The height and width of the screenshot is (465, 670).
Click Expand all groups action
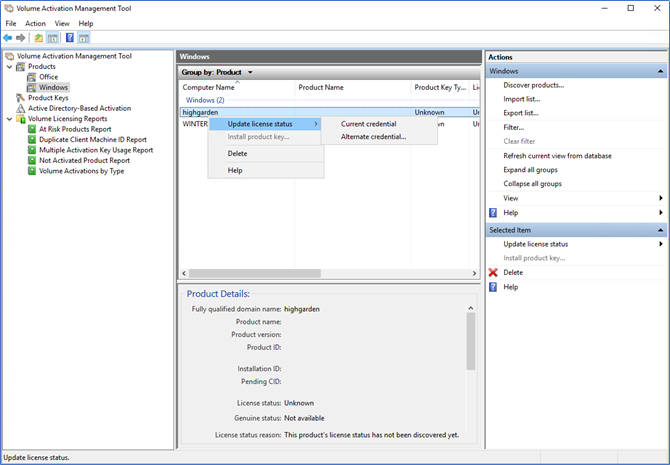point(530,170)
